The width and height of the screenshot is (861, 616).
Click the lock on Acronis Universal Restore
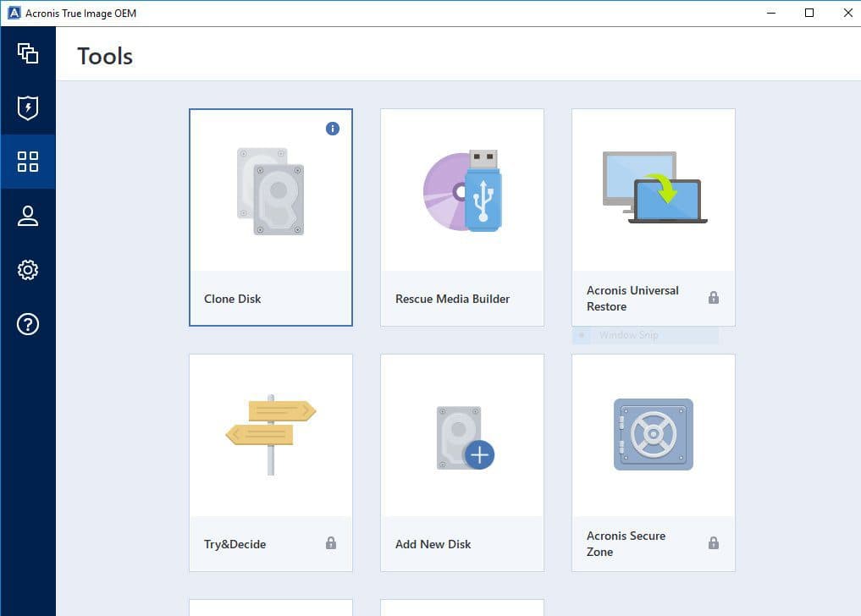coord(714,298)
